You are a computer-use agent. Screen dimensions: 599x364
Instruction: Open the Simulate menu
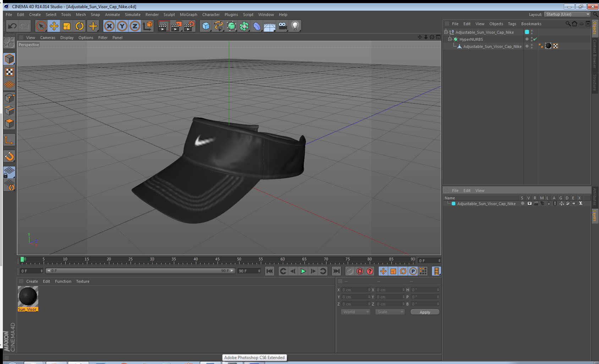tap(133, 15)
